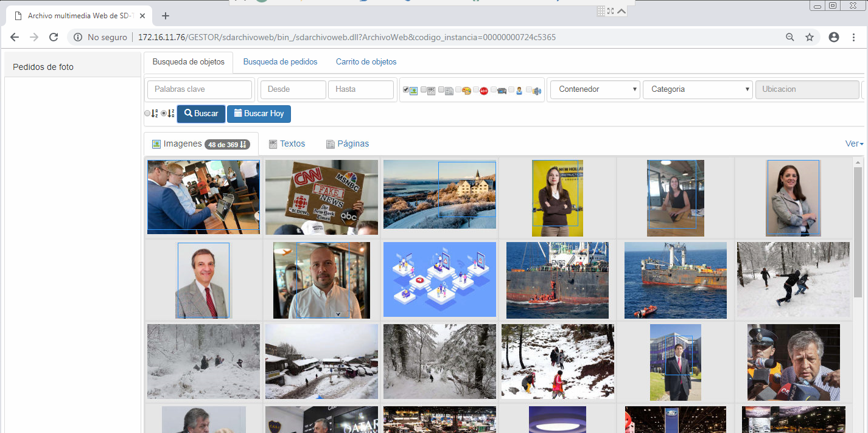Open the policeman and microphones thumbnail
This screenshot has height=433, width=868.
click(x=794, y=362)
